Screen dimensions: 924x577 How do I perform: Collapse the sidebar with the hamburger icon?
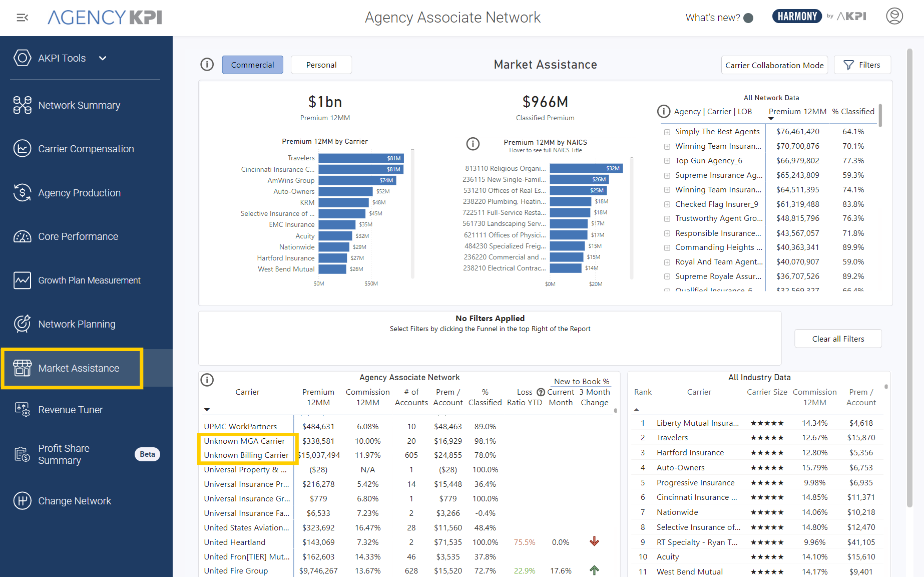[22, 18]
